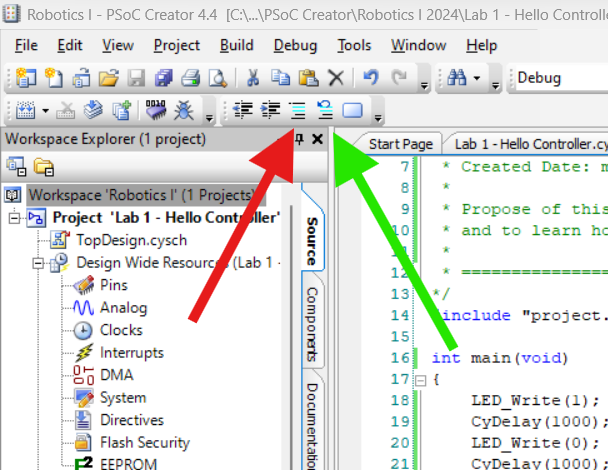The height and width of the screenshot is (470, 608).
Task: Select the Analog resource item
Action: pos(124,308)
